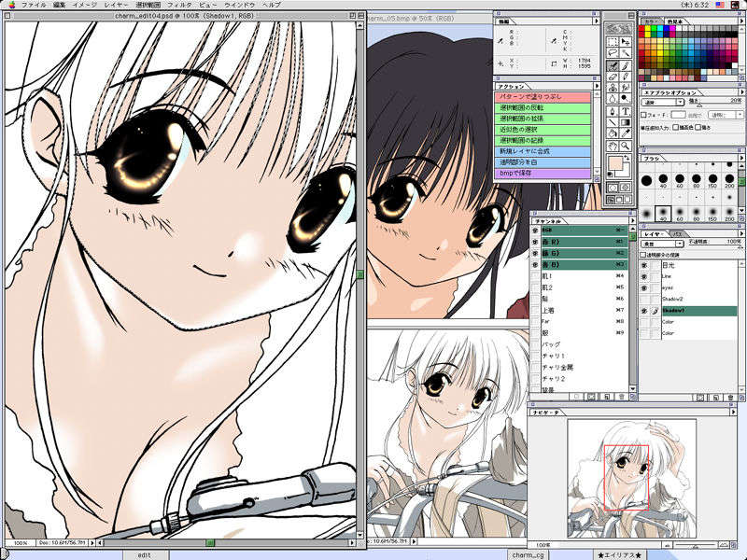Open the イメージ (Image) menu

click(x=84, y=5)
